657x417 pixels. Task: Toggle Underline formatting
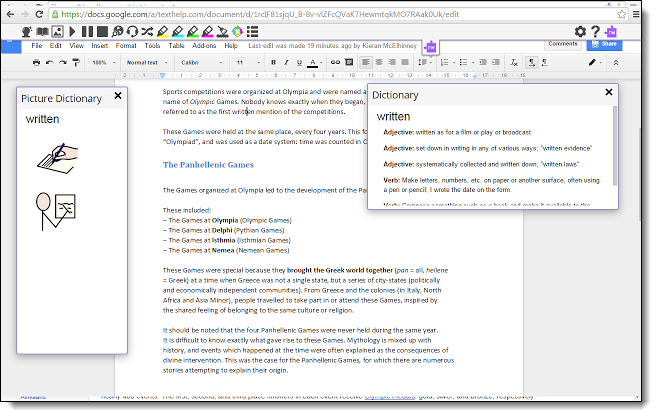click(299, 62)
